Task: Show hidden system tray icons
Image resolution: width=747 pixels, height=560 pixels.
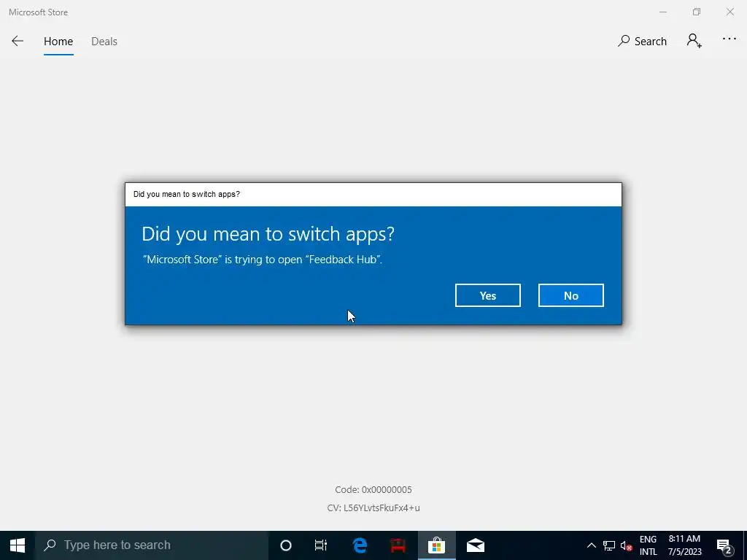Action: pos(591,545)
